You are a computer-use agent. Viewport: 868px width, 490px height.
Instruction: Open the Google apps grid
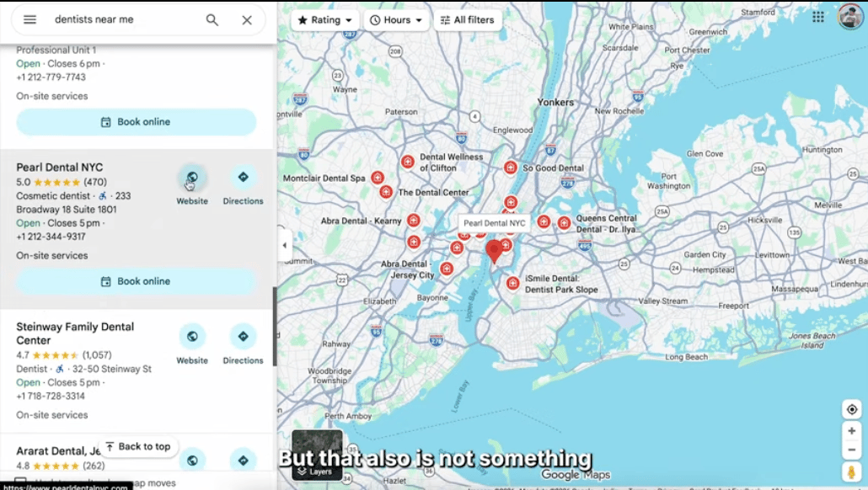(818, 17)
